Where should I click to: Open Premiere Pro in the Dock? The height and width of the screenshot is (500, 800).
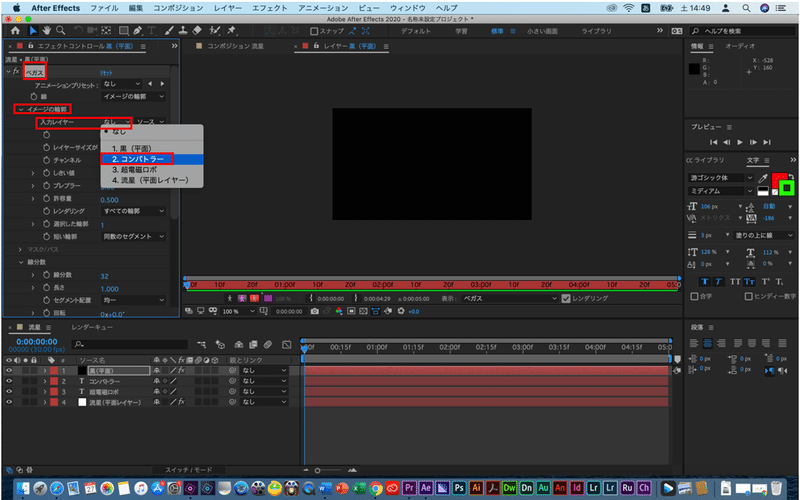coord(409,488)
